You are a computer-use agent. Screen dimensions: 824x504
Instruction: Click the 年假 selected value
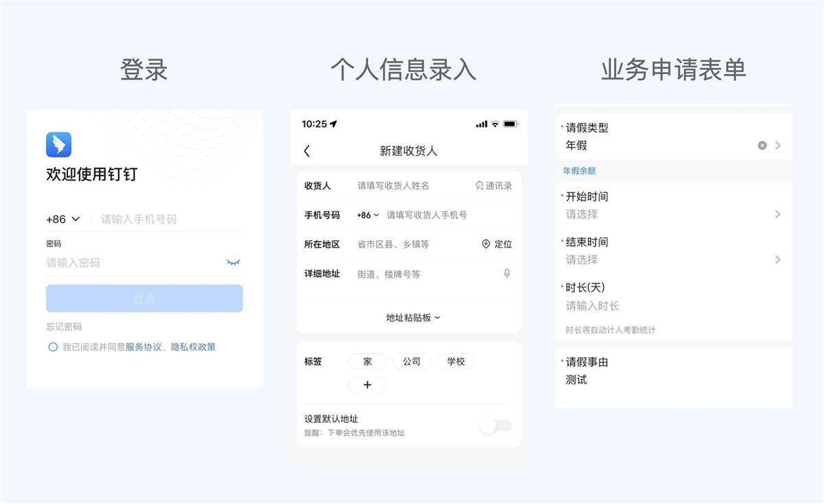coord(577,146)
